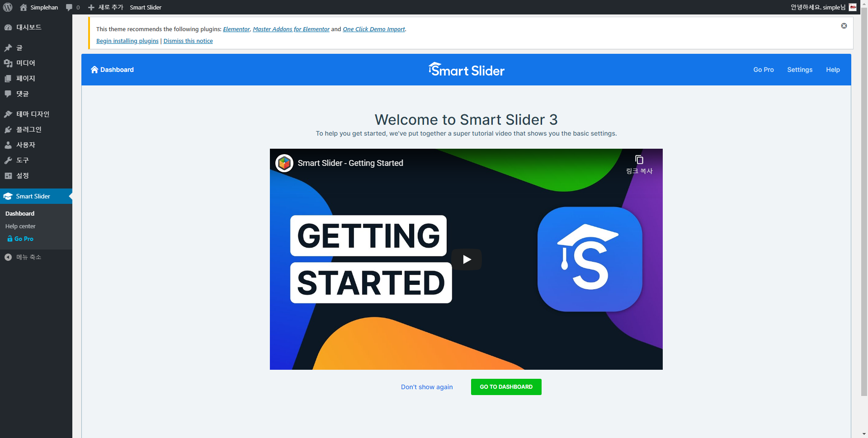Click the dashboard gauge icon in sidebar
This screenshot has width=868, height=438.
coord(8,27)
